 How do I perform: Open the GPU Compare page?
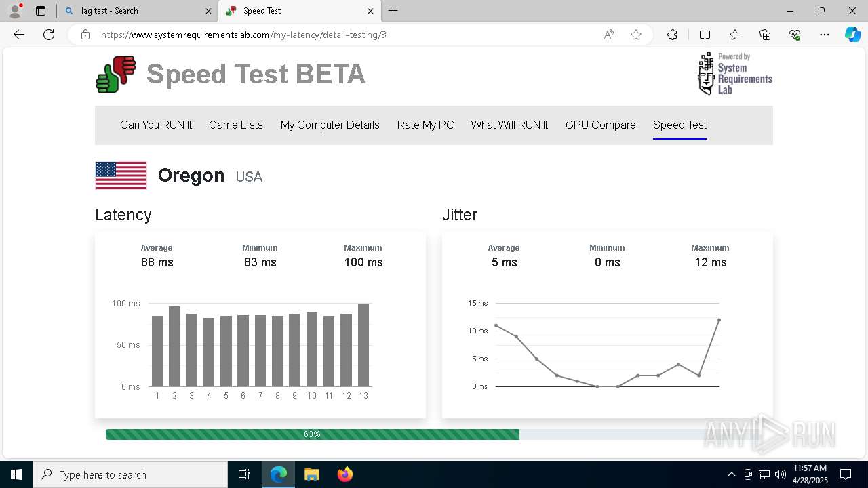tap(601, 125)
